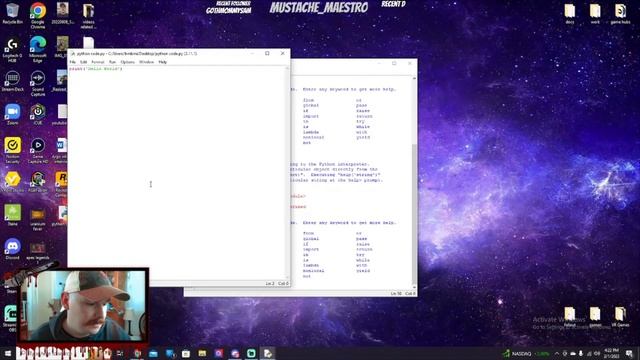Open the volume control in system tray

click(x=597, y=353)
